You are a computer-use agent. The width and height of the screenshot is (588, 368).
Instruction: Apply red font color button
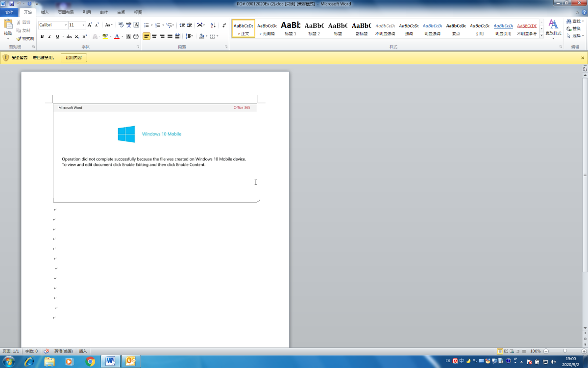click(117, 36)
